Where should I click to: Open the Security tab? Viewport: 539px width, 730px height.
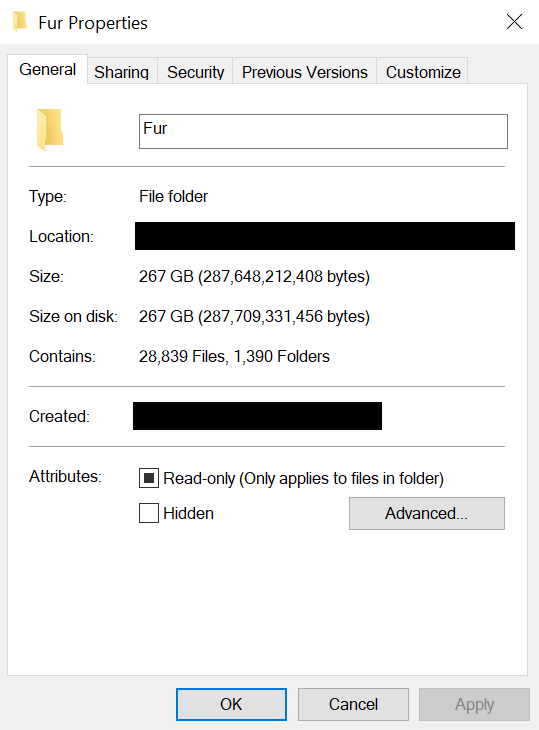pos(195,71)
